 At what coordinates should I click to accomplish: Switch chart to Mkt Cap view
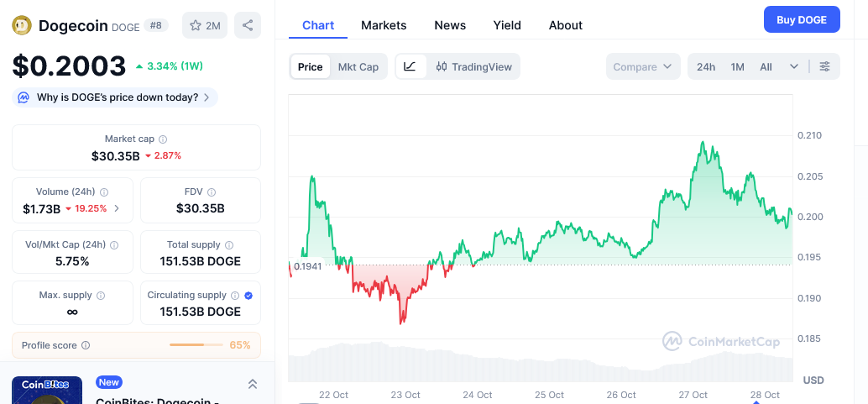point(358,66)
